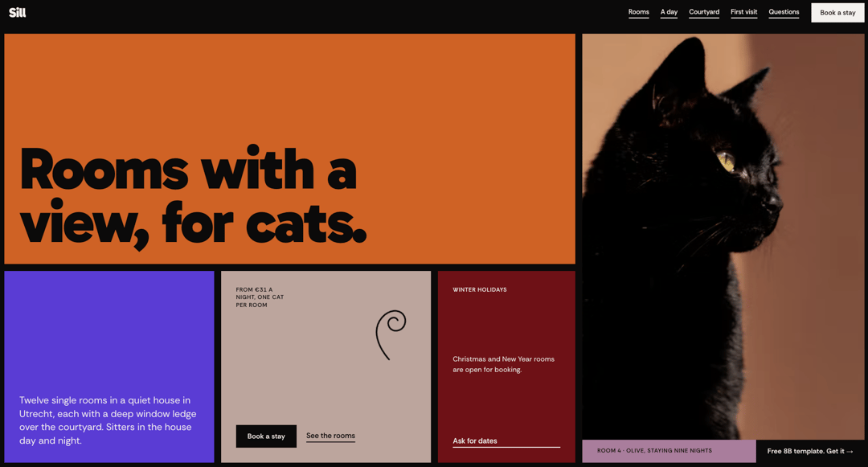Click the black cat photo
Viewport: 868px width, 467px height.
point(723,236)
